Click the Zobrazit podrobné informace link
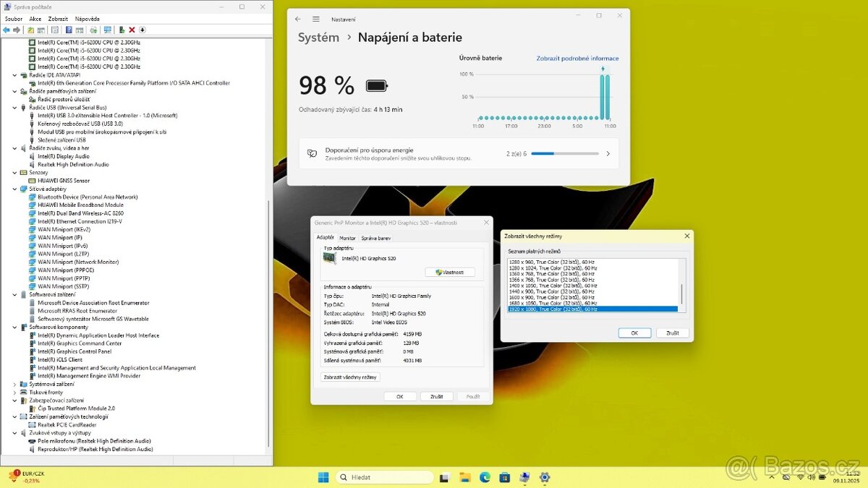Viewport: 868px width, 488px height. [576, 58]
